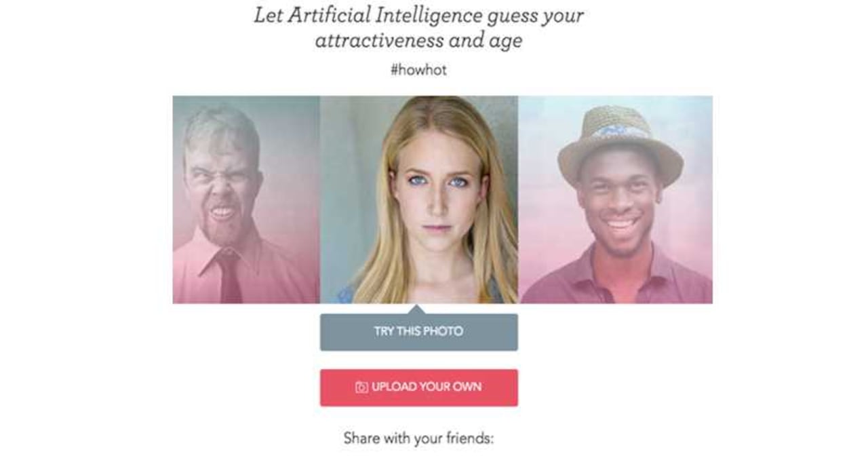868x456 pixels.
Task: Click the 'Let Artificial Intelligence guess your' heading line
Action: pos(418,16)
